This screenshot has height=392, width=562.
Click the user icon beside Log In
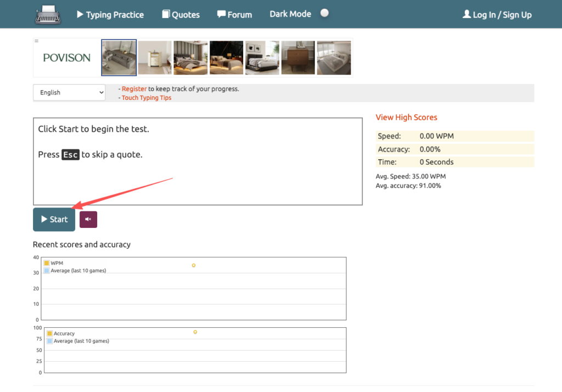tap(467, 14)
